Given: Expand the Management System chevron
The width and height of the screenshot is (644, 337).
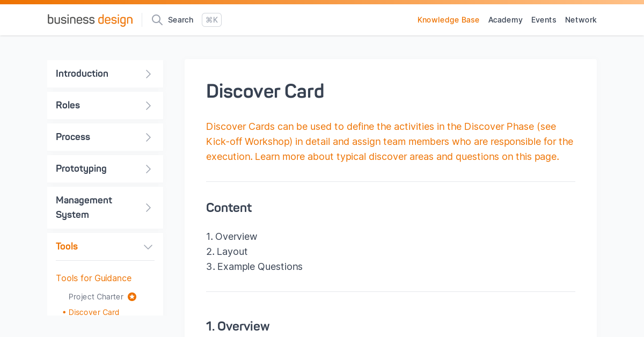Looking at the screenshot, I should click(x=149, y=208).
